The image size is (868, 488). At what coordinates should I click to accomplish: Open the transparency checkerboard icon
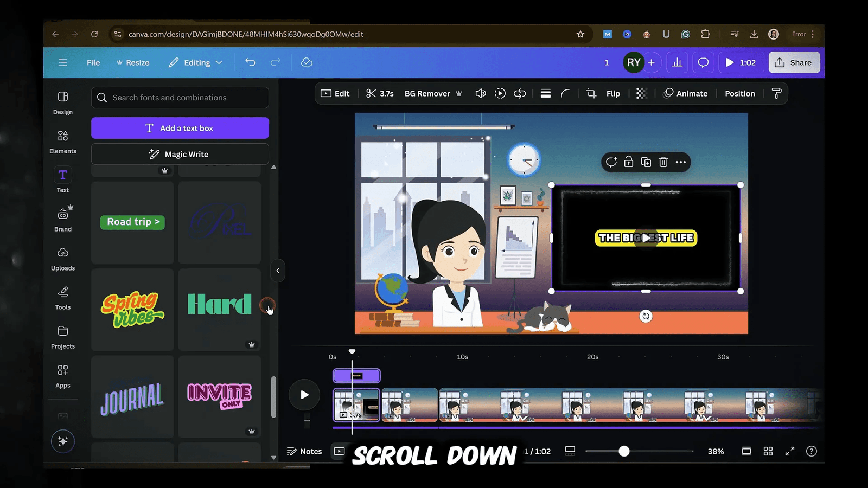[x=641, y=93]
